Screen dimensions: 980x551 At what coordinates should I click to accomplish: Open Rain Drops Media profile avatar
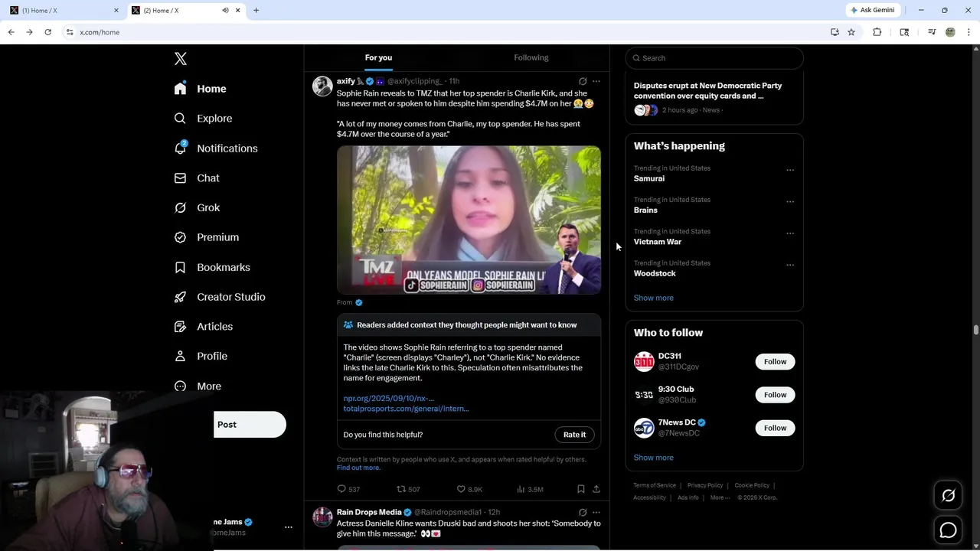click(x=322, y=517)
